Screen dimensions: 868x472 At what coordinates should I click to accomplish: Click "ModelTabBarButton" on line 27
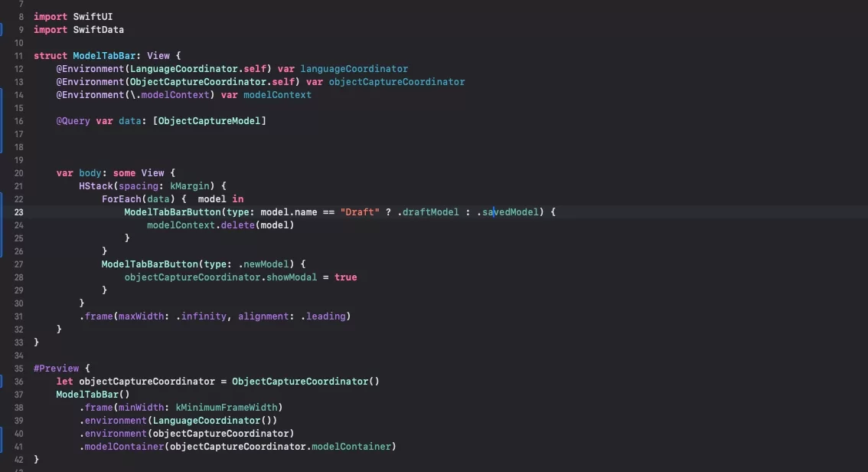pos(149,264)
